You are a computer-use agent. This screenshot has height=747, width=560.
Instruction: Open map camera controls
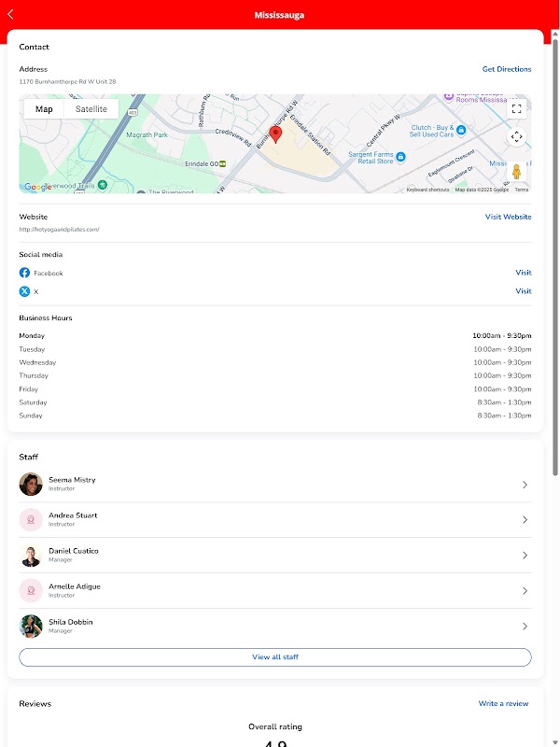(x=516, y=137)
